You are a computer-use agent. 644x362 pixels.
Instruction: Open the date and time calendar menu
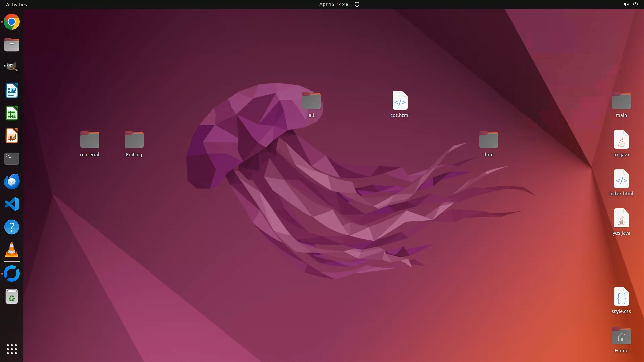tap(333, 4)
